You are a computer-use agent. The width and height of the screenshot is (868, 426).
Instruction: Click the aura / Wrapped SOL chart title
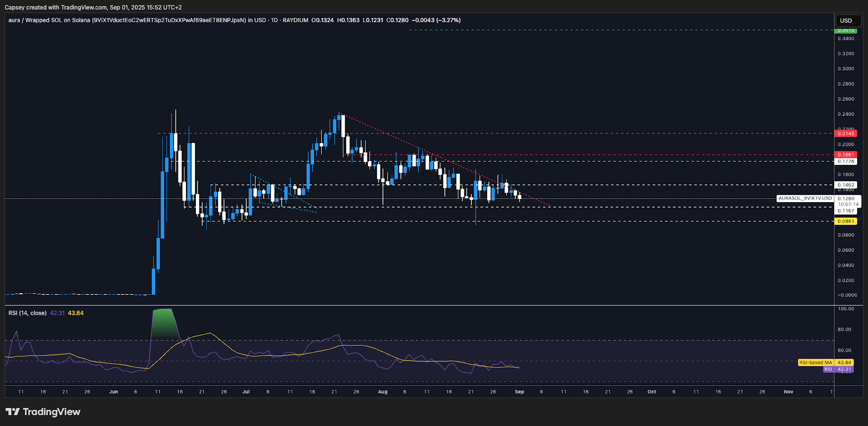[49, 20]
